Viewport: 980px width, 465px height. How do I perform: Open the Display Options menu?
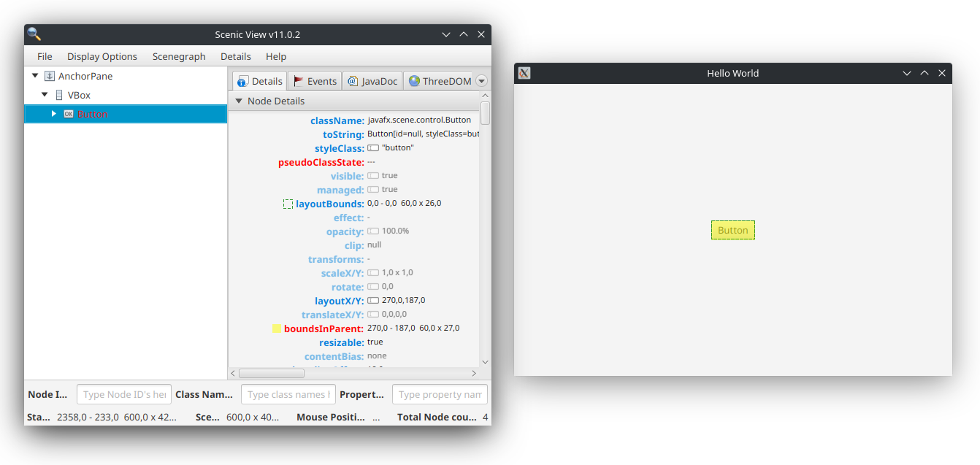tap(102, 56)
